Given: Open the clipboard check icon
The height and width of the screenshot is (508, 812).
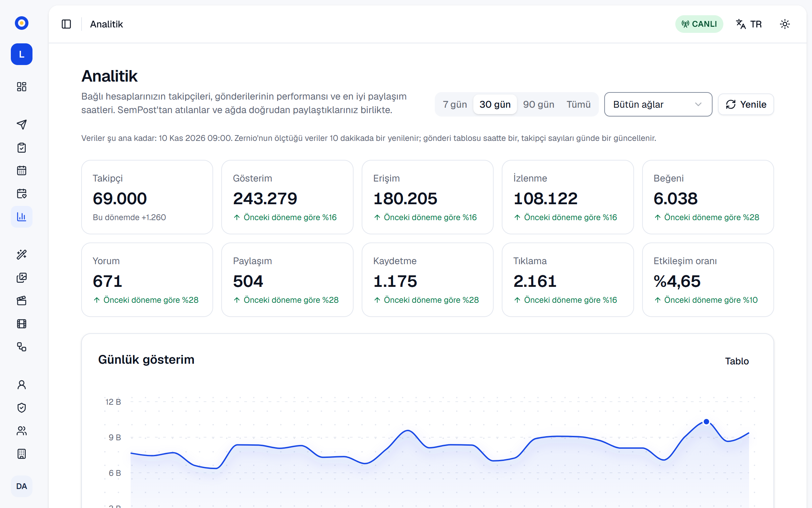Looking at the screenshot, I should point(22,148).
